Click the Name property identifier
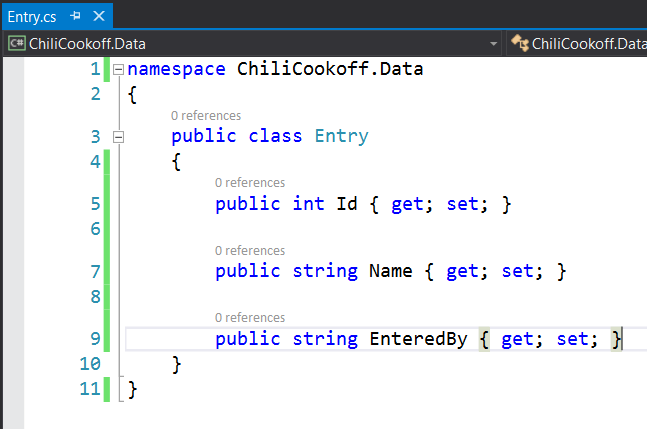 tap(390, 271)
